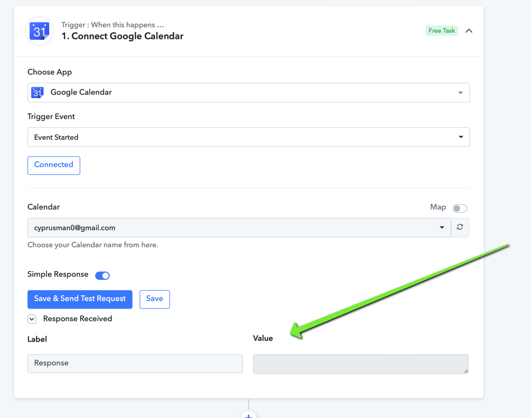Refresh the Calendar list

[460, 228]
